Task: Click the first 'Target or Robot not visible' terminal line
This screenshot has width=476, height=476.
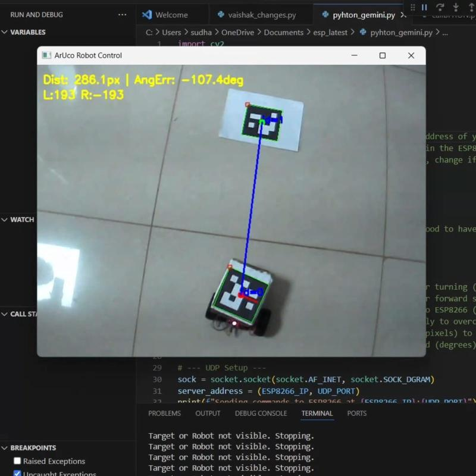Action: tap(231, 436)
